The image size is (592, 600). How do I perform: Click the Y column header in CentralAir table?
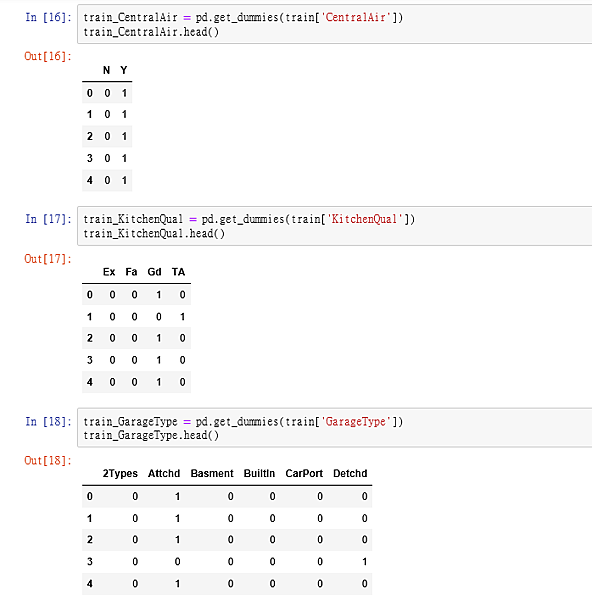(x=124, y=70)
